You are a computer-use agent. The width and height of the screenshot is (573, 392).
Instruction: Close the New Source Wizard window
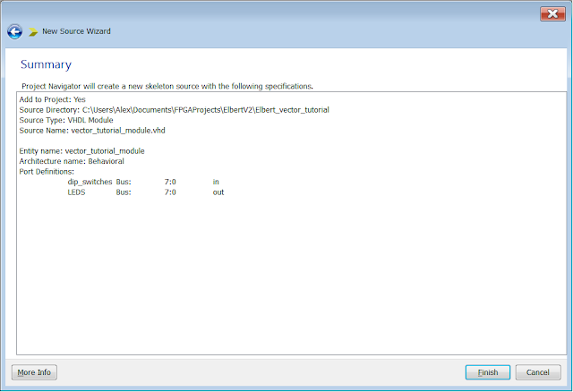click(x=552, y=14)
